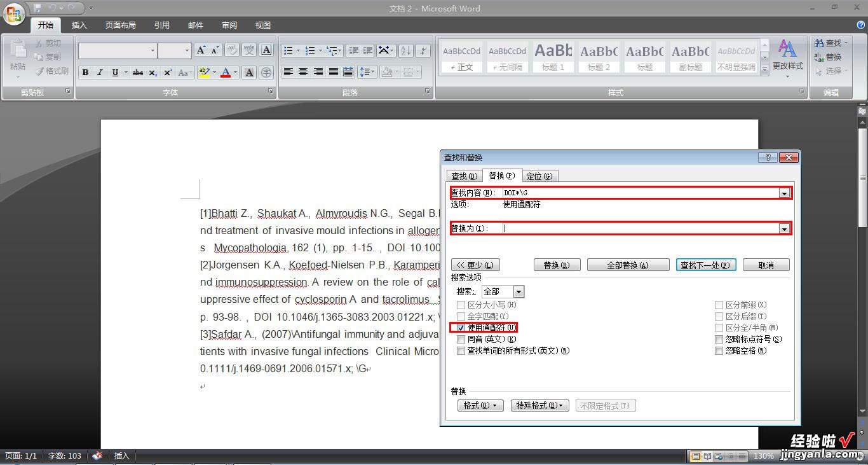Click the Office button orb
The image size is (868, 465).
(x=14, y=13)
